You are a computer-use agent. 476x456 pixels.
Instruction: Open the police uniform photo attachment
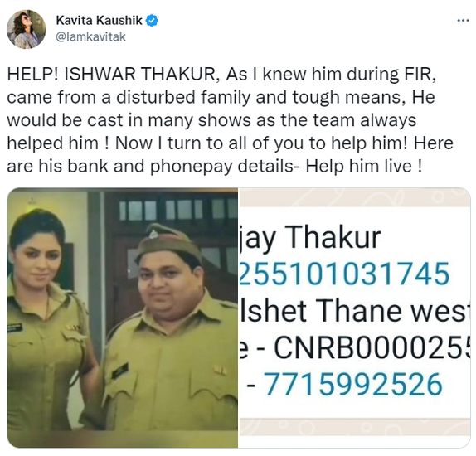click(x=123, y=318)
